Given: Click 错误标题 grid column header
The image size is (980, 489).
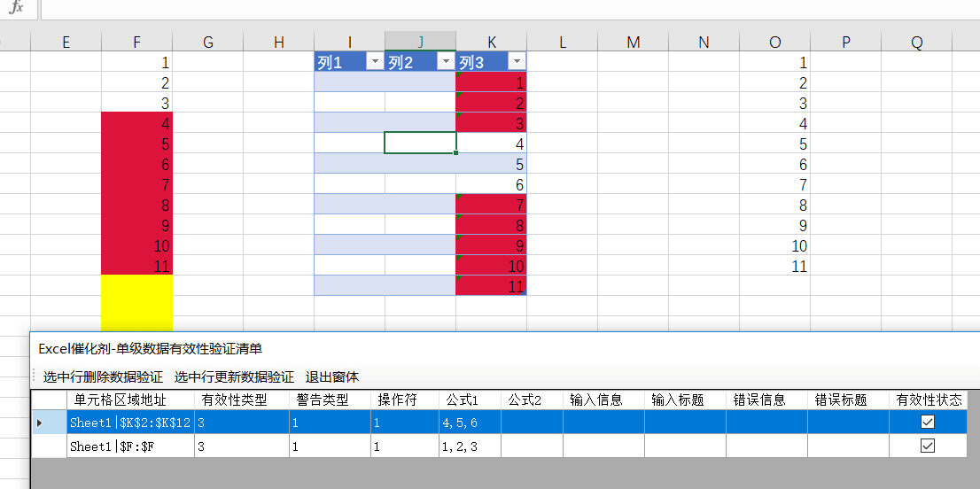Looking at the screenshot, I should [848, 400].
